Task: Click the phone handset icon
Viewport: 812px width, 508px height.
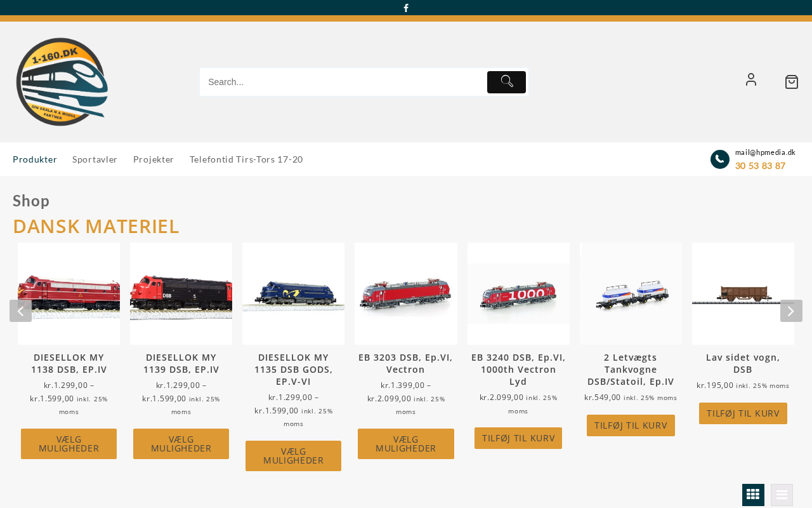Action: 720,159
